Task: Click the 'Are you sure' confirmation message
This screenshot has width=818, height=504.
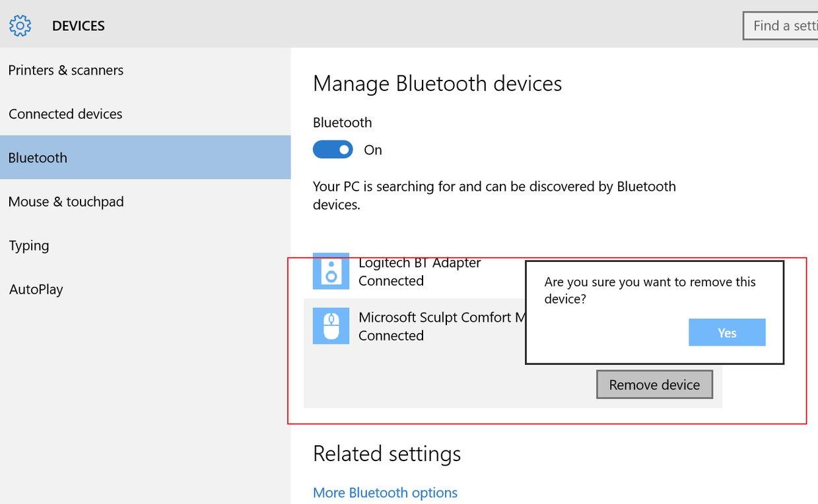Action: tap(650, 290)
